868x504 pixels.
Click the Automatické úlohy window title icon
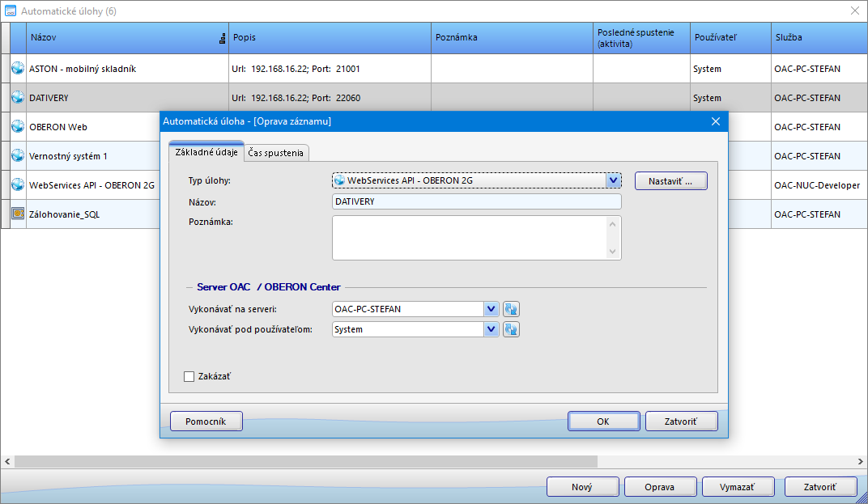click(10, 11)
